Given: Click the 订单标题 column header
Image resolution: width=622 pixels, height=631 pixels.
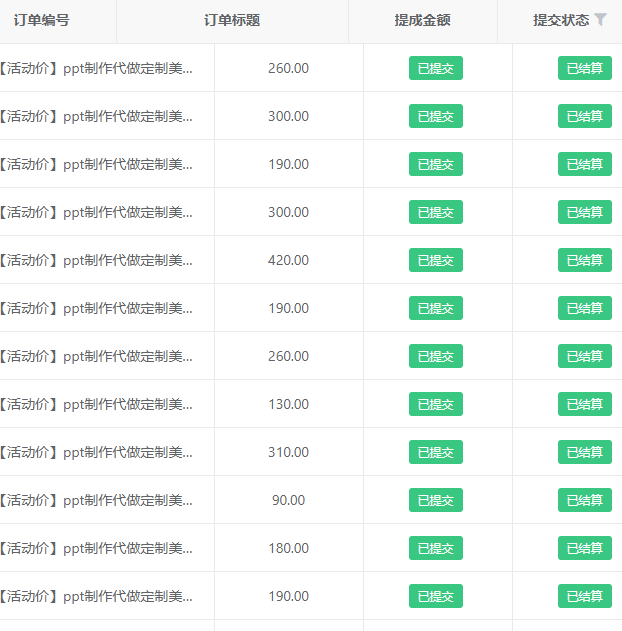Looking at the screenshot, I should [x=232, y=20].
